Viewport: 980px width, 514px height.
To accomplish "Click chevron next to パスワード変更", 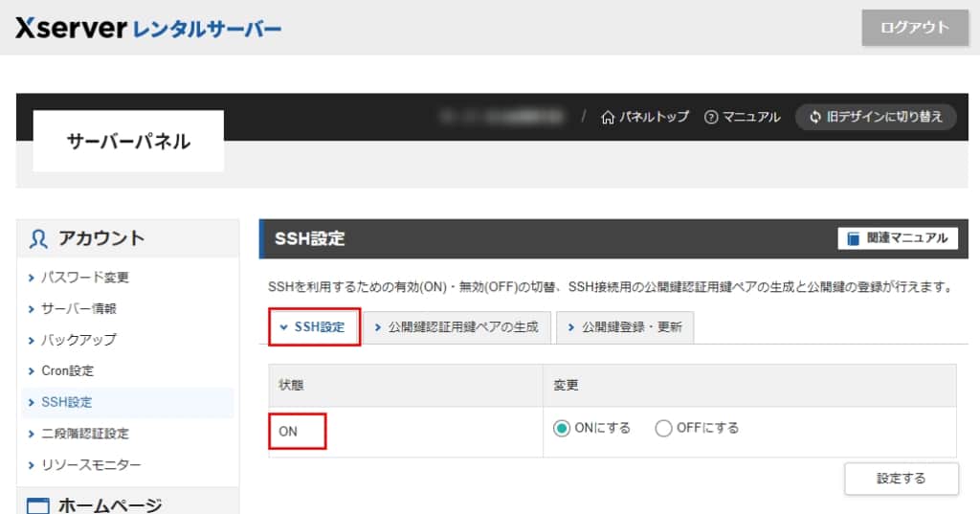I will pyautogui.click(x=32, y=278).
